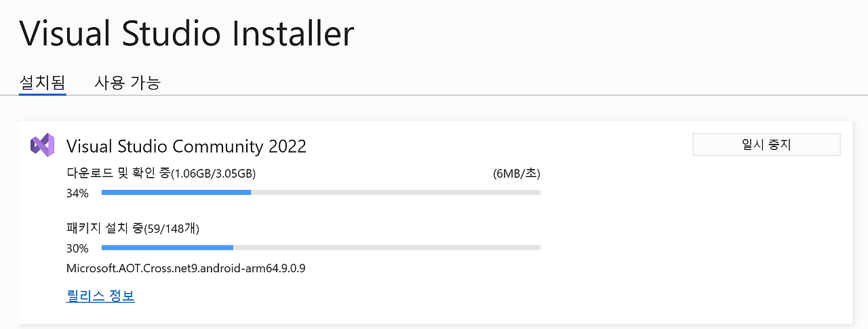The width and height of the screenshot is (868, 329).
Task: Click the Visual Studio Installer heading
Action: pyautogui.click(x=186, y=34)
